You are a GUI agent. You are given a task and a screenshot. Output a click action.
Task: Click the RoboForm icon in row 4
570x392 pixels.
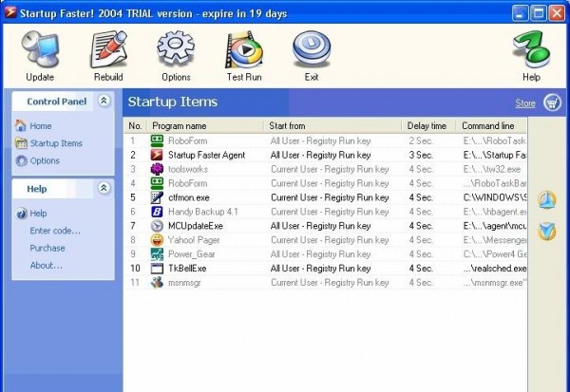tap(157, 183)
